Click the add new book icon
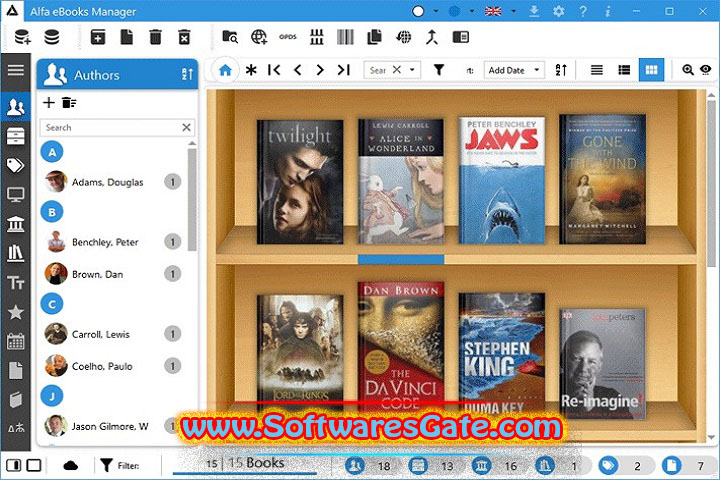Image resolution: width=720 pixels, height=480 pixels. (98, 37)
